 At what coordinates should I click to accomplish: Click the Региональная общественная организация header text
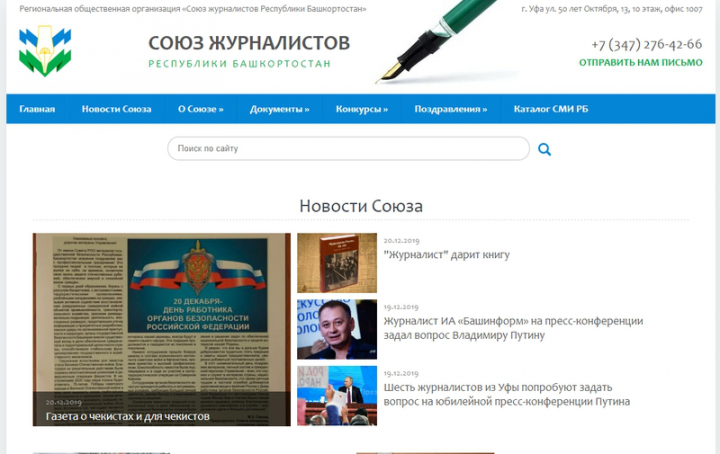click(193, 9)
